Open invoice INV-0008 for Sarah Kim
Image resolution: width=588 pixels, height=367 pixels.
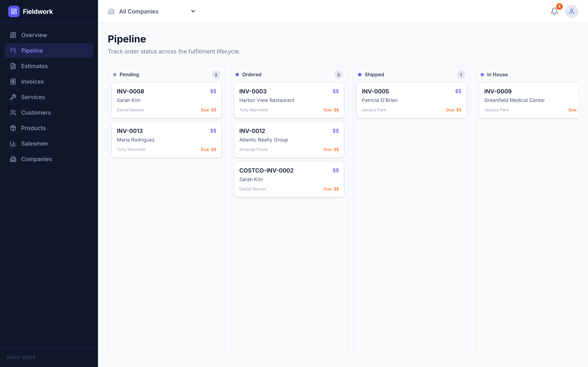coord(166,100)
